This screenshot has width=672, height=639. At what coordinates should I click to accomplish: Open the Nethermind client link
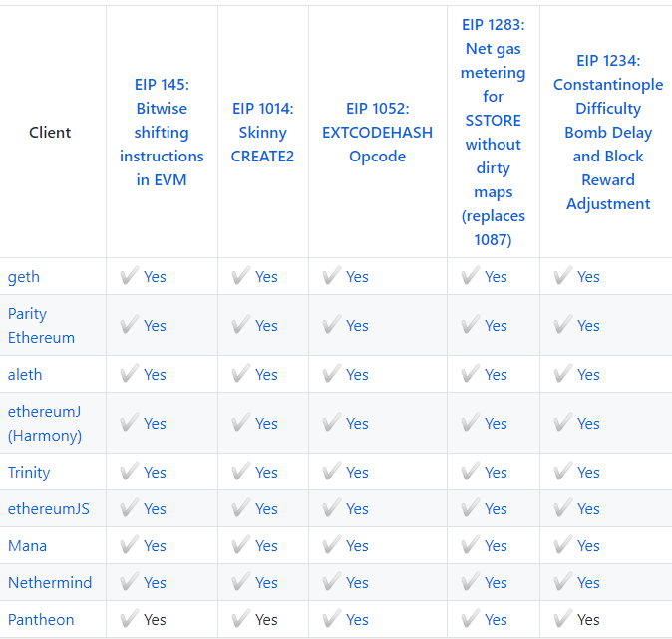tap(49, 582)
